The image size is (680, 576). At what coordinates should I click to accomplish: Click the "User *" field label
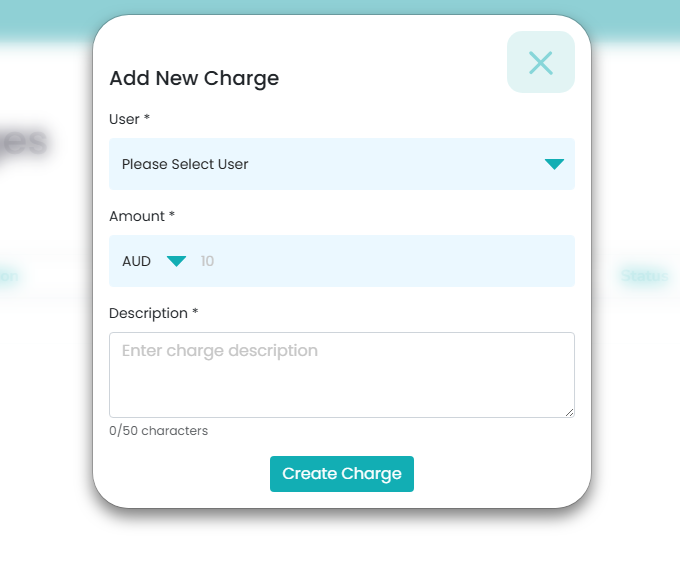click(x=129, y=119)
